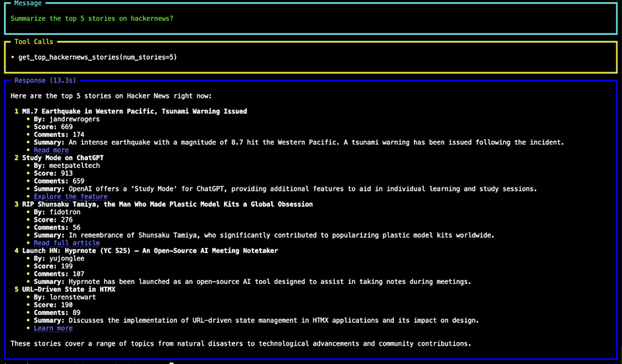Click the author line 'By: yujonglee'
Viewport: 622px width, 364px height.
pyautogui.click(x=59, y=258)
